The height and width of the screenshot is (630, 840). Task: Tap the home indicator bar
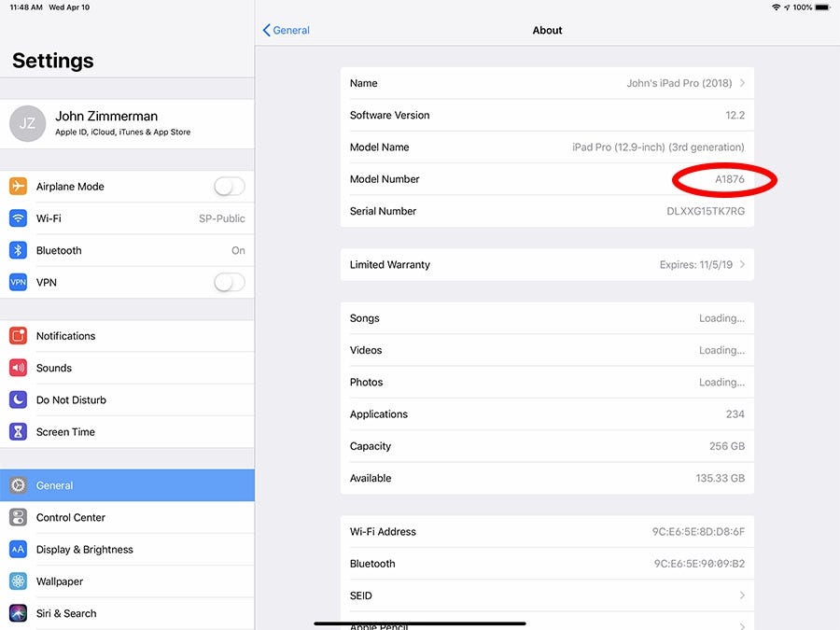[x=419, y=623]
